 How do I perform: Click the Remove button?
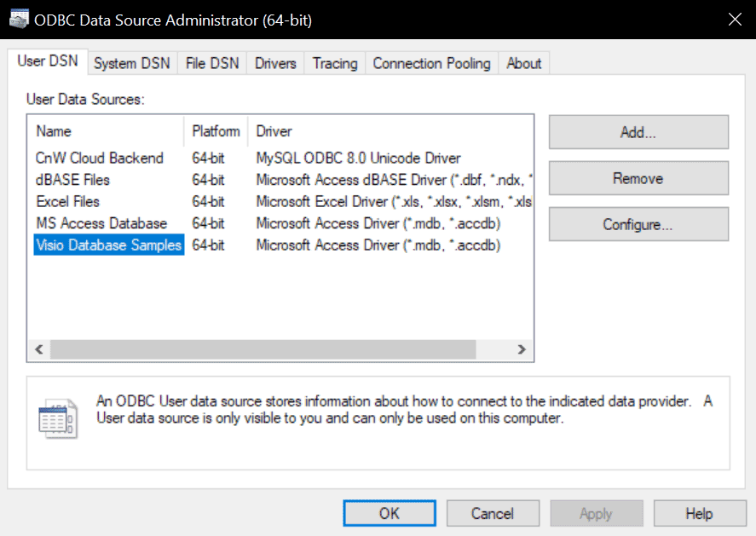point(638,177)
